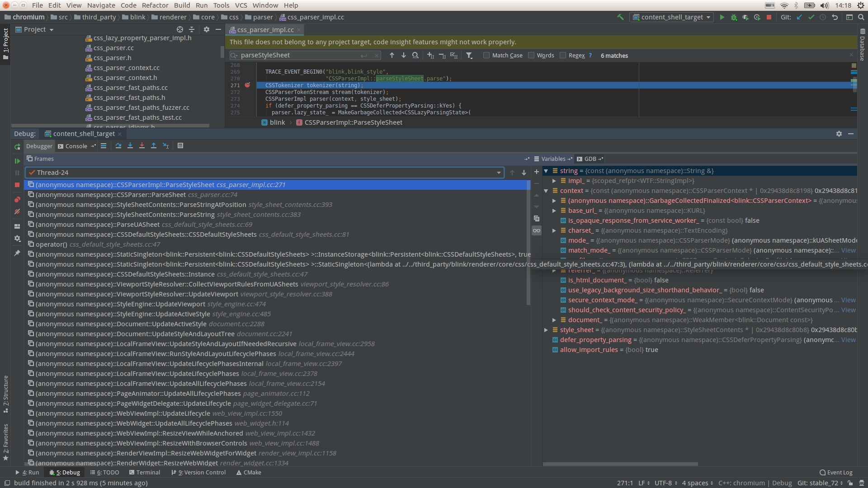
Task: Click the View Breakpoints icon
Action: click(17, 199)
